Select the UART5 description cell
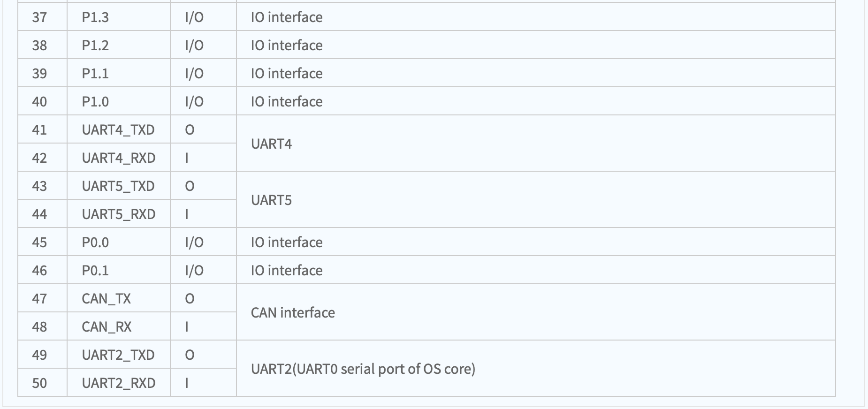 [536, 200]
